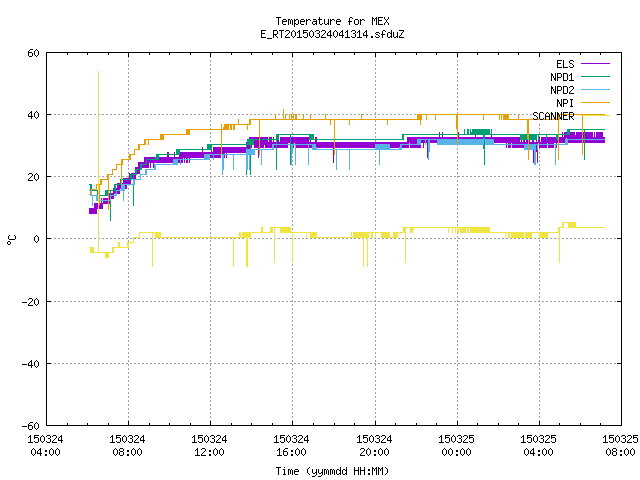Image resolution: width=640 pixels, height=480 pixels.
Task: Select the filename text E_RT20150324041314.sfduZ
Action: point(332,34)
